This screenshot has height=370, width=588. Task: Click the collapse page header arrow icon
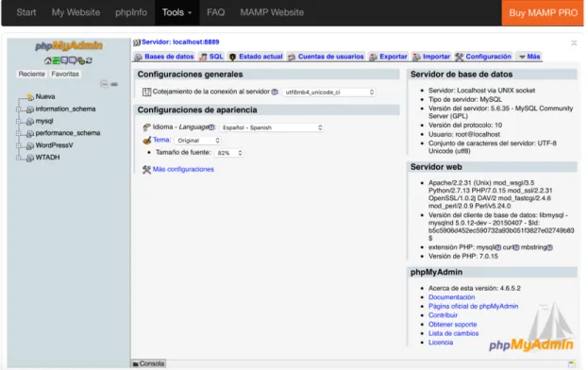[574, 43]
